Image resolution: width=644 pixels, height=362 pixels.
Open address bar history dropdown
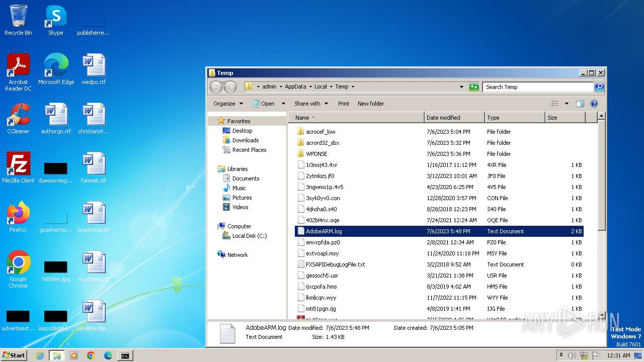pos(461,87)
